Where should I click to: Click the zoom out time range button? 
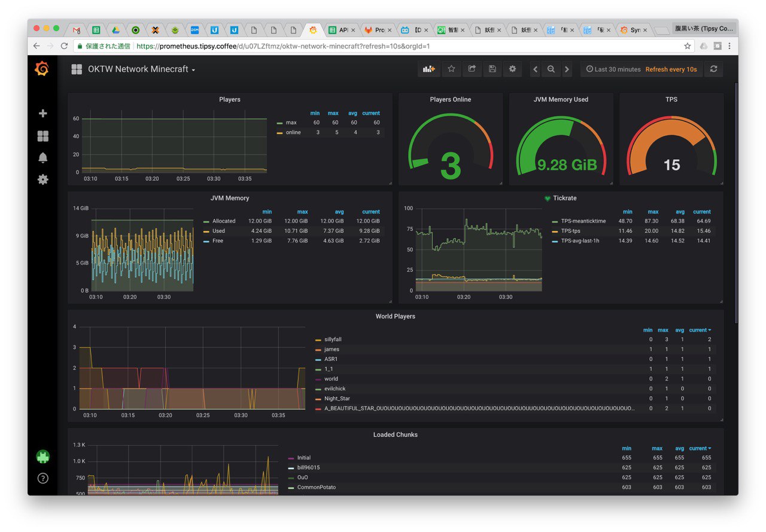551,69
